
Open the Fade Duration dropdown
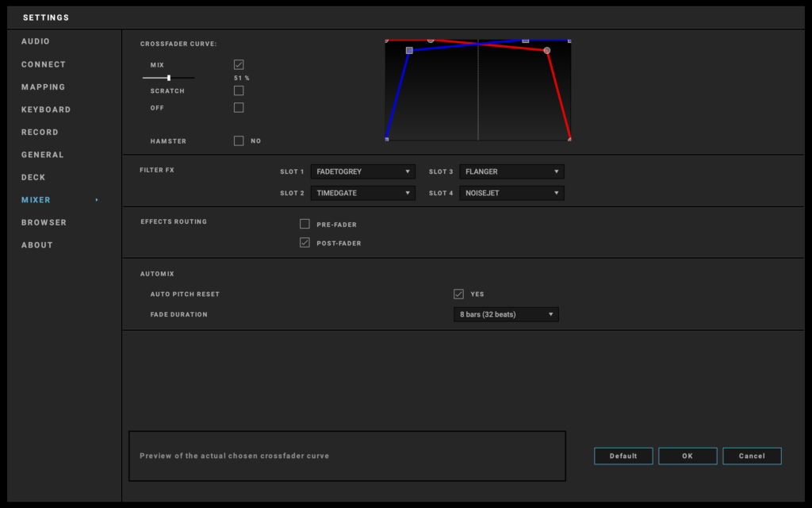pyautogui.click(x=506, y=314)
